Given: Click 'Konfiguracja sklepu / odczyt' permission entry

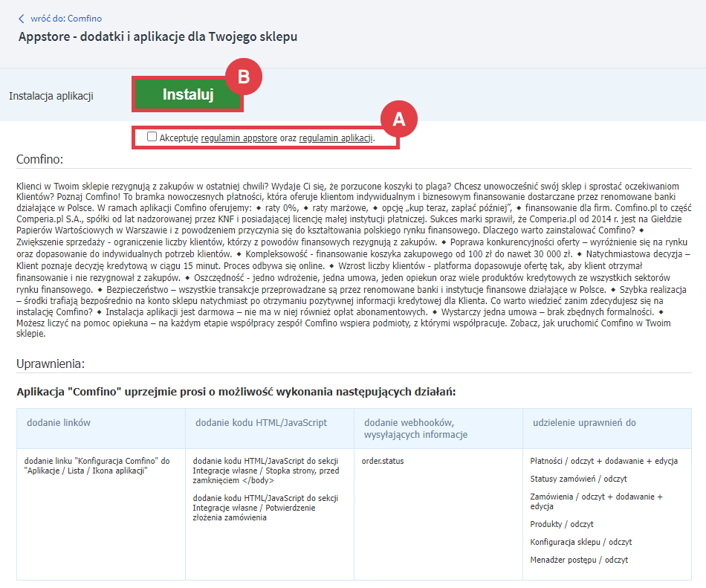Looking at the screenshot, I should point(581,542).
